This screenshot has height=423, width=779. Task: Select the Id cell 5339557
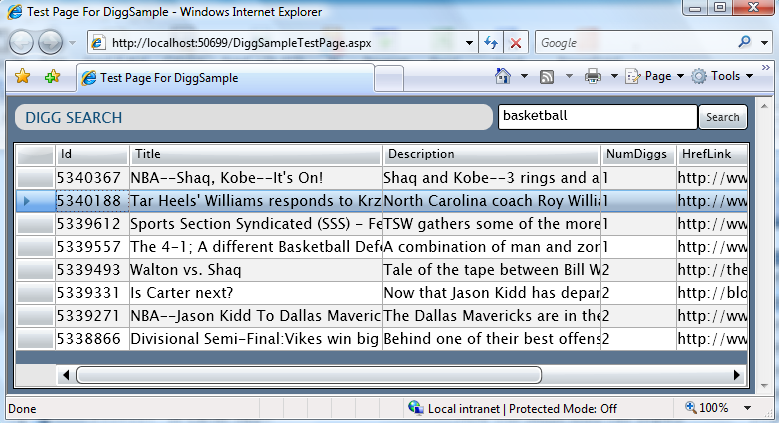pos(92,247)
